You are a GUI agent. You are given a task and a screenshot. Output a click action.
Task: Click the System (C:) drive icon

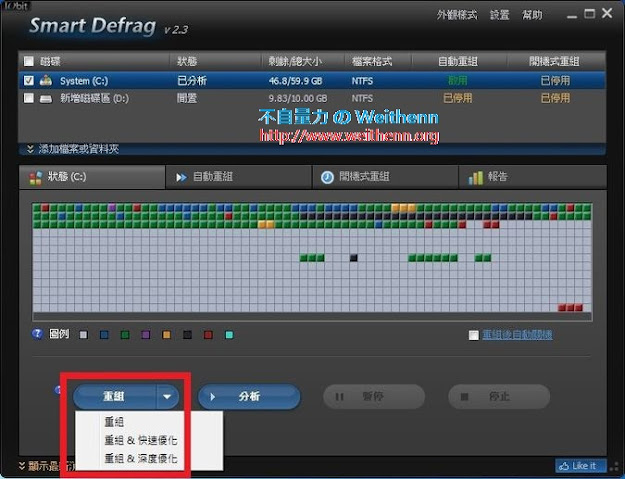pyautogui.click(x=46, y=80)
